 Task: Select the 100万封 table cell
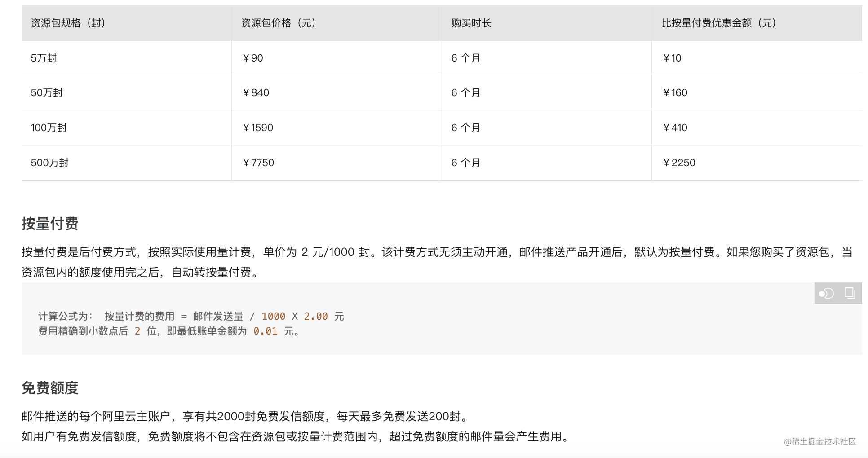(49, 128)
